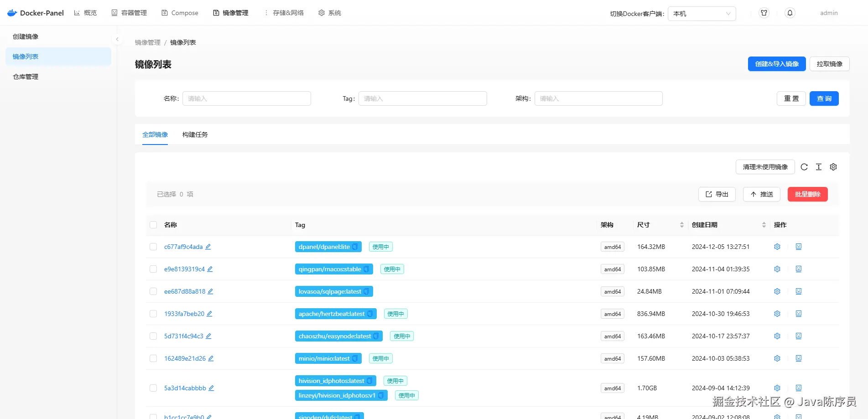
Task: Open gear action for dpanel/dpanel:lite row
Action: click(777, 247)
